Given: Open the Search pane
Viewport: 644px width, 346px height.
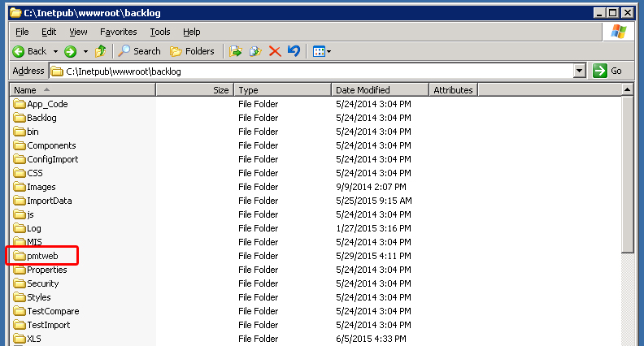Looking at the screenshot, I should (x=139, y=51).
